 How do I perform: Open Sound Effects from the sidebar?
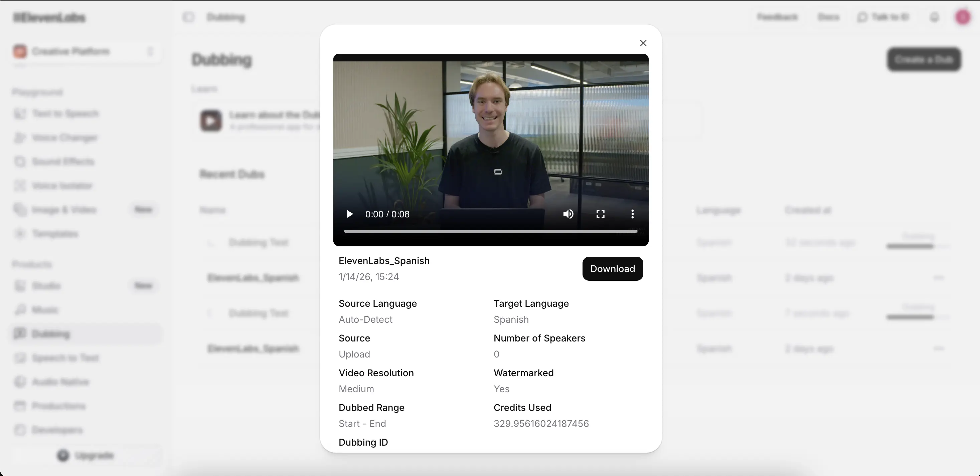(63, 161)
